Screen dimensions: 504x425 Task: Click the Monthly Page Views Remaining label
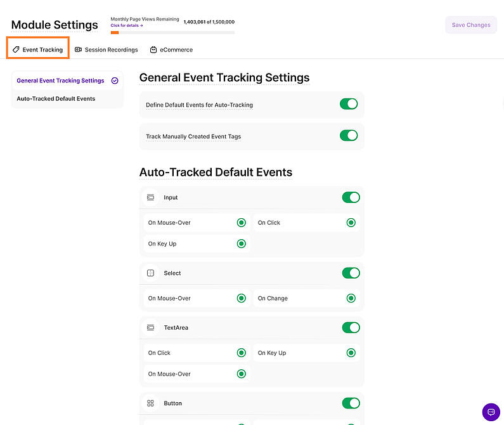(145, 19)
